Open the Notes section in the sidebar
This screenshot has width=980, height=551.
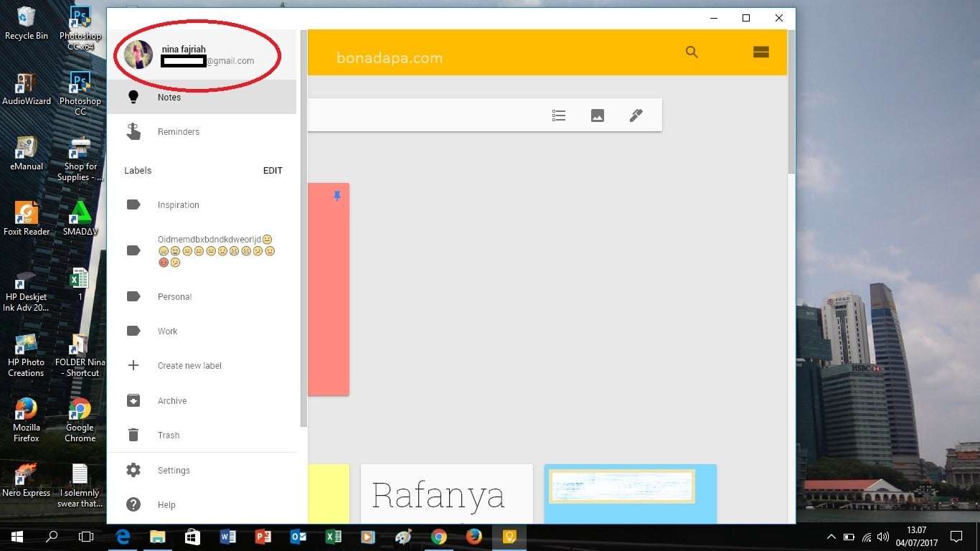click(202, 97)
